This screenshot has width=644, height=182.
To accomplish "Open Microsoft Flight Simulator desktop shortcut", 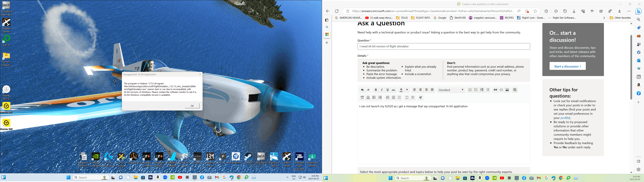I will (300, 161).
